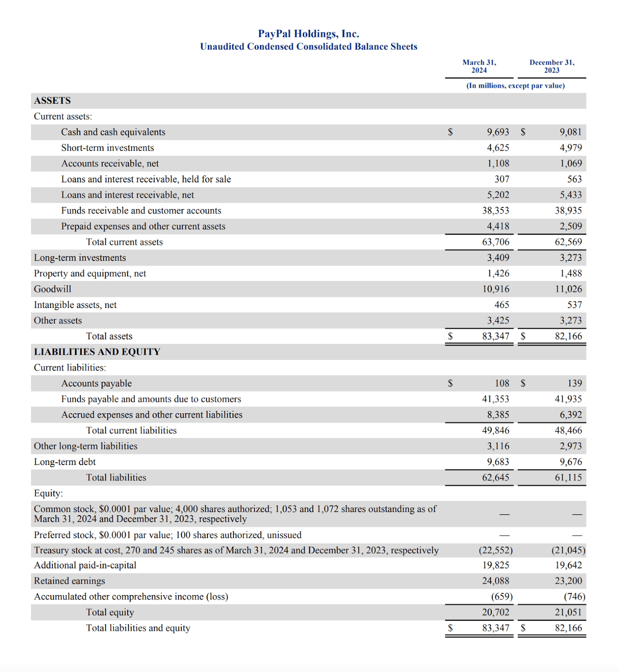Click total current liabilities value 49,846
The width and height of the screenshot is (619, 672).
(x=496, y=431)
